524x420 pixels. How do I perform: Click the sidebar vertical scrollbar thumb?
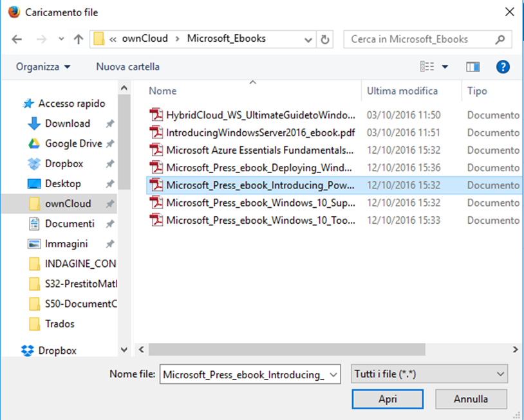click(124, 142)
